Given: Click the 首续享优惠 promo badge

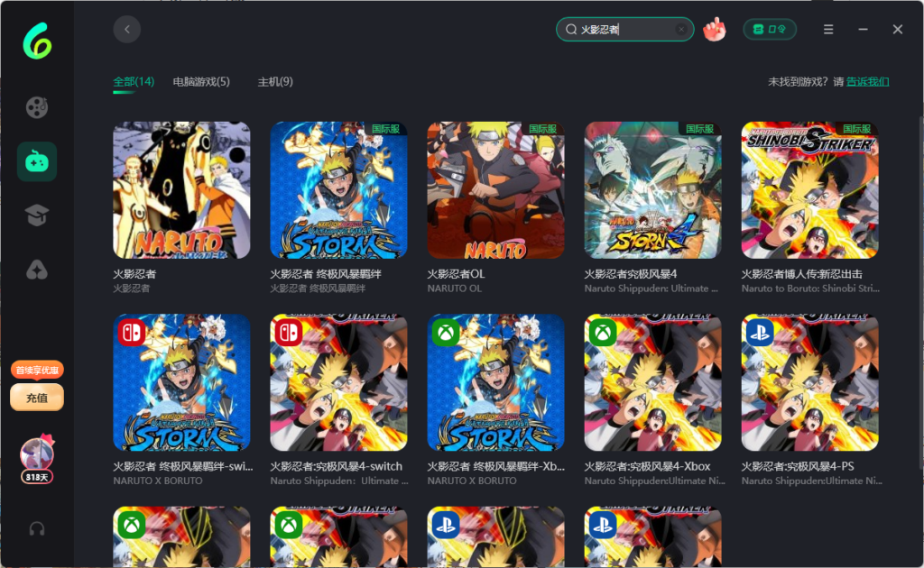Looking at the screenshot, I should [x=36, y=371].
